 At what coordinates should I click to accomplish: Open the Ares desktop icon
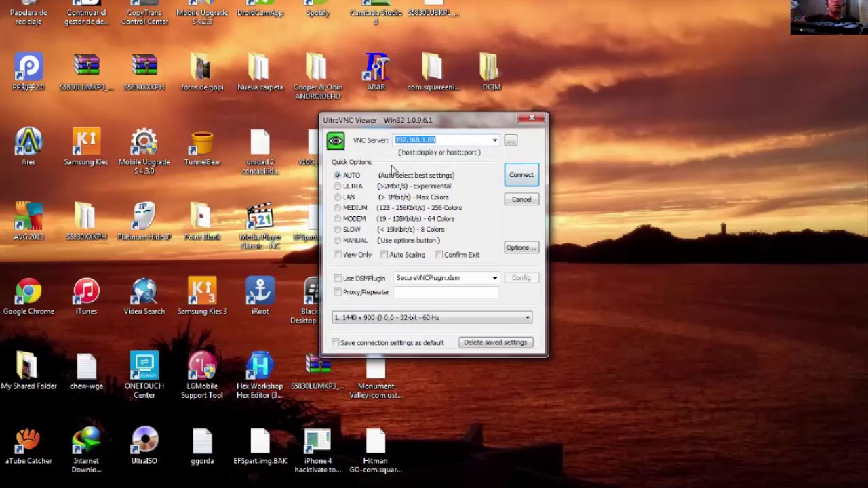(x=28, y=146)
